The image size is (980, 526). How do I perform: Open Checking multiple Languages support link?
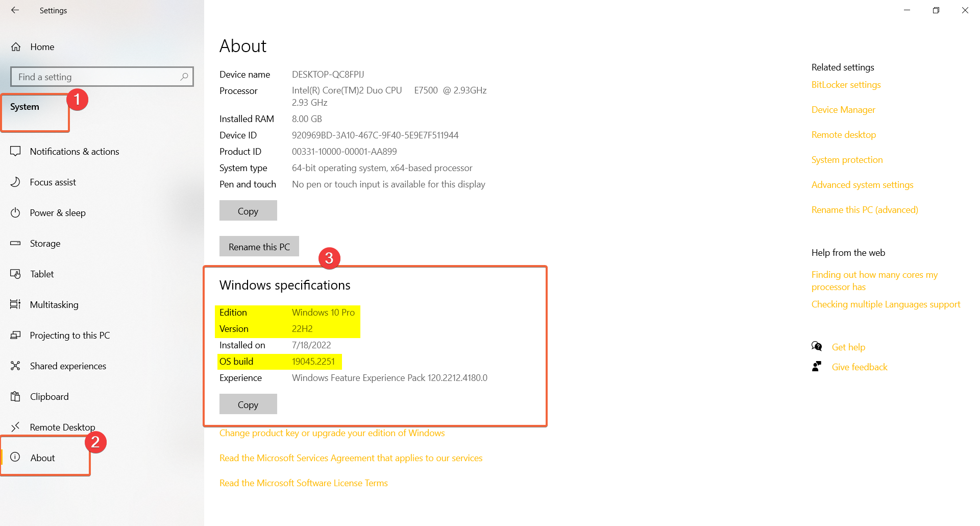pyautogui.click(x=886, y=304)
